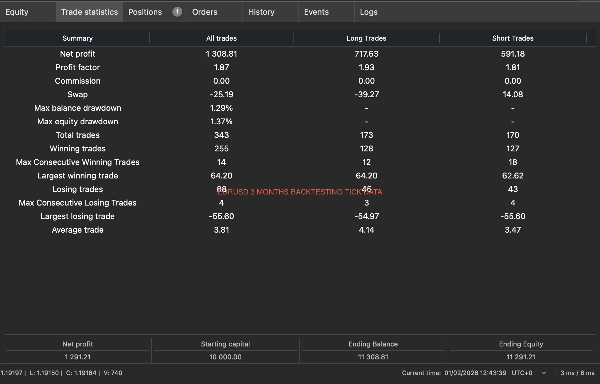
Task: Select Max Consecutive Losing Trades label
Action: pos(77,203)
